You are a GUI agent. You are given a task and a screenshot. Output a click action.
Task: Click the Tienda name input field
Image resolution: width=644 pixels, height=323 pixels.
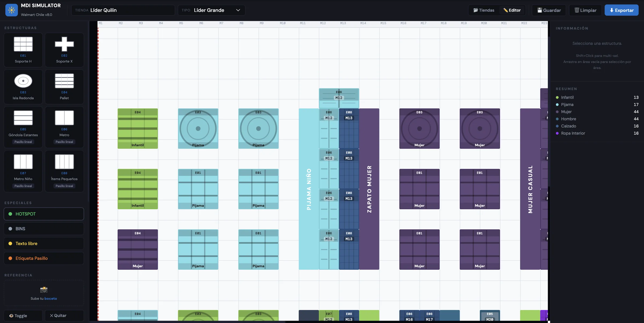coord(123,10)
